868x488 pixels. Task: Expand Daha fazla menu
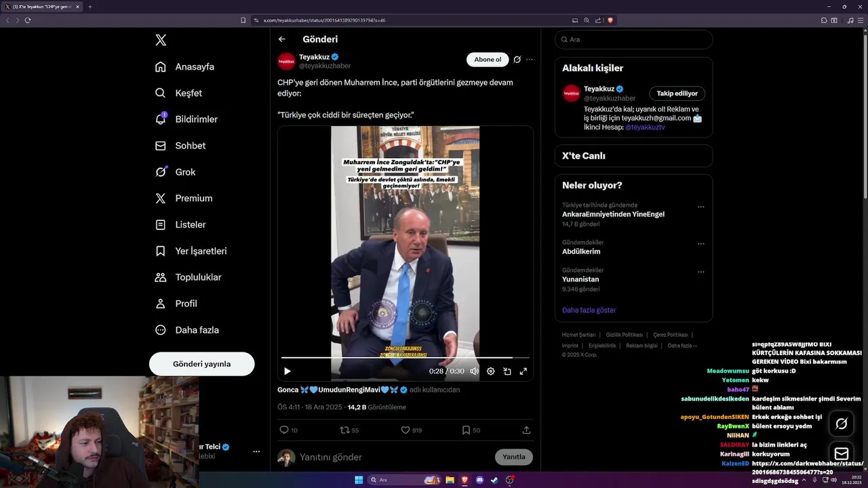[186, 330]
